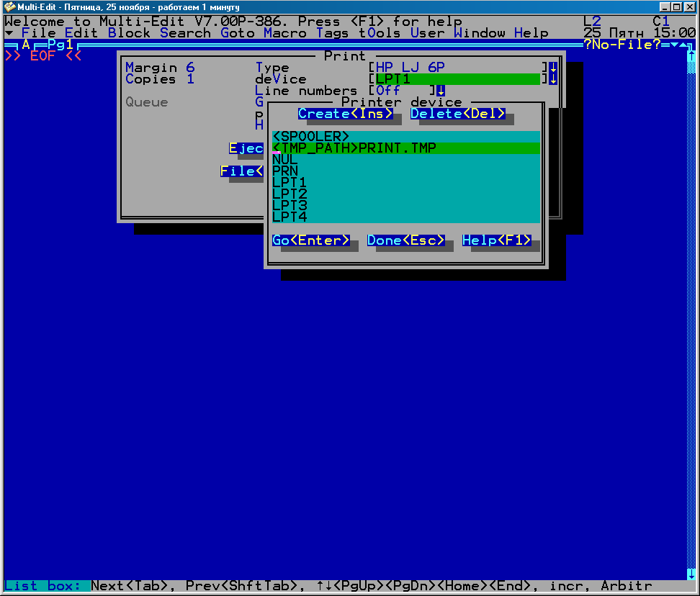Expand the Line numbers dropdown arrow

coord(441,91)
